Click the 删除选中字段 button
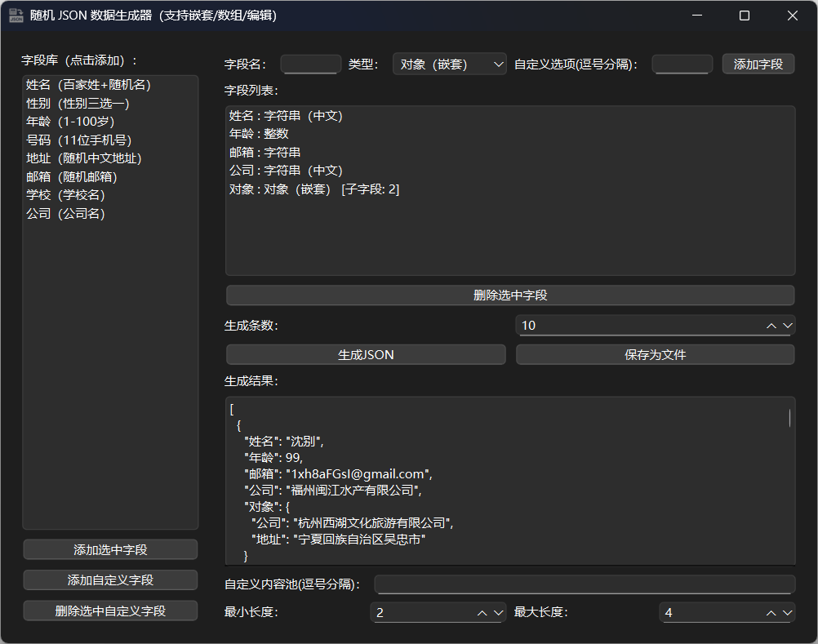The width and height of the screenshot is (818, 644). pyautogui.click(x=509, y=295)
